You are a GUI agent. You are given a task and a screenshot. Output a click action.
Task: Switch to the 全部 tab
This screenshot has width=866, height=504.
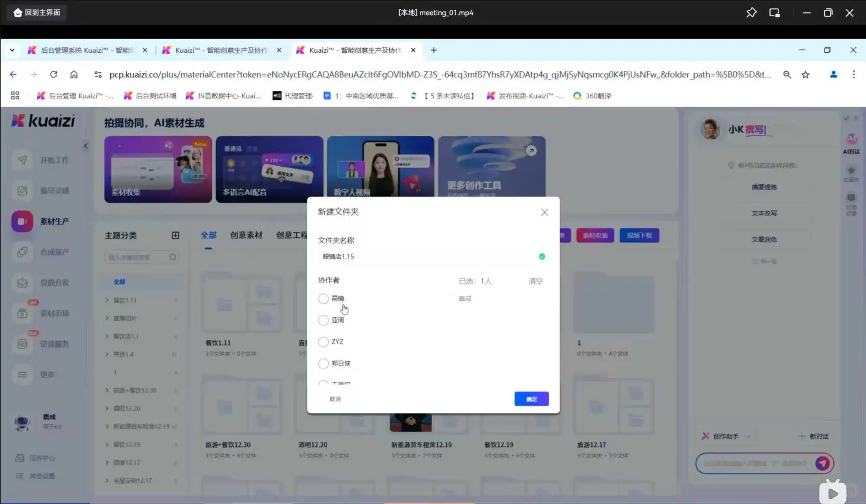coord(208,235)
